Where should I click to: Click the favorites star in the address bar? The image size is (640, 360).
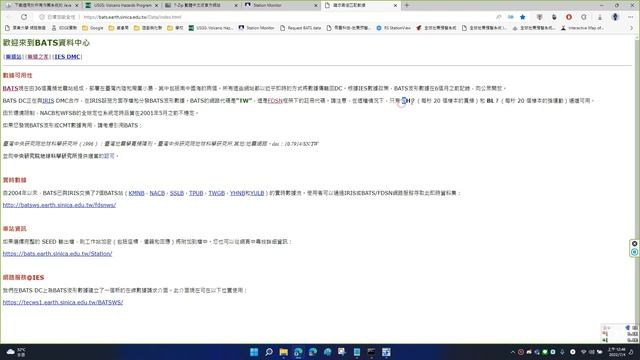522,17
